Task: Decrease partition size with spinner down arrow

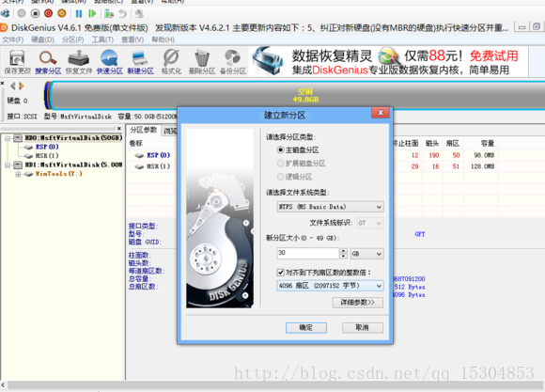Action: tap(343, 256)
